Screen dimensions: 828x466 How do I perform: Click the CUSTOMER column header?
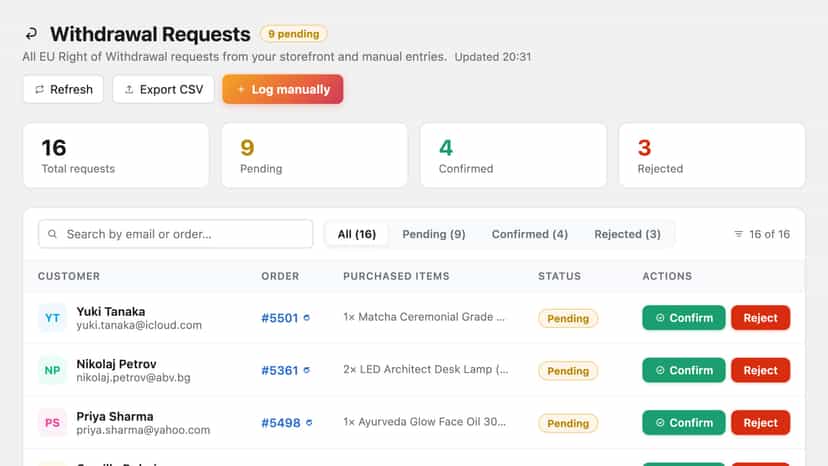[69, 276]
